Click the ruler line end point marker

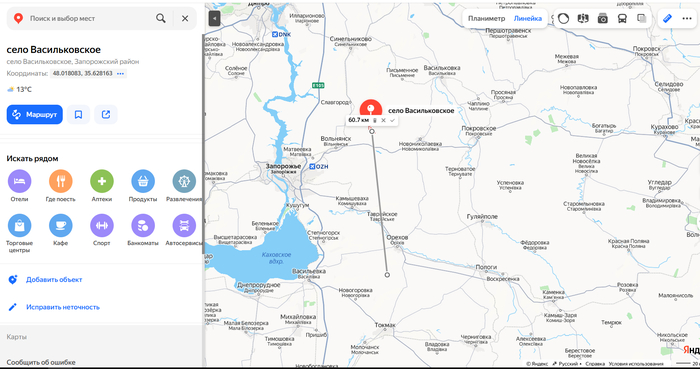point(387,275)
